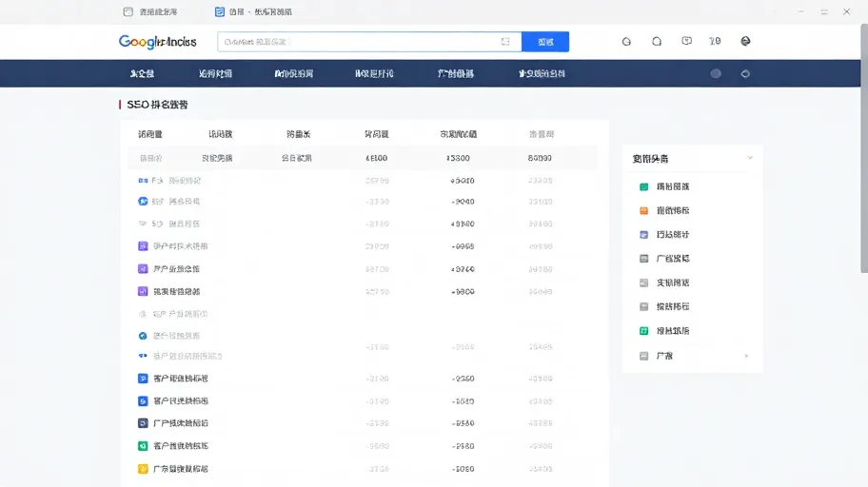Select the sixth item in the navy navigation bar
This screenshot has height=487, width=868.
click(x=542, y=73)
